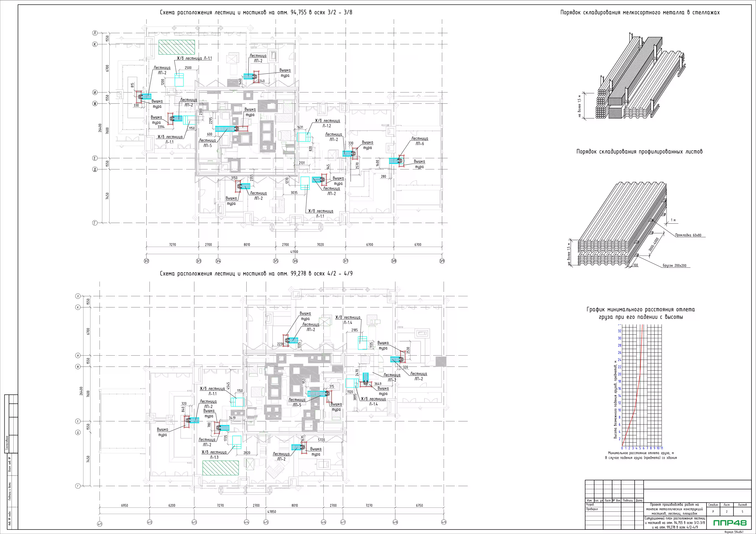Click axis bubble '3/2' under upper plan
756x534 pixels.
click(146, 261)
